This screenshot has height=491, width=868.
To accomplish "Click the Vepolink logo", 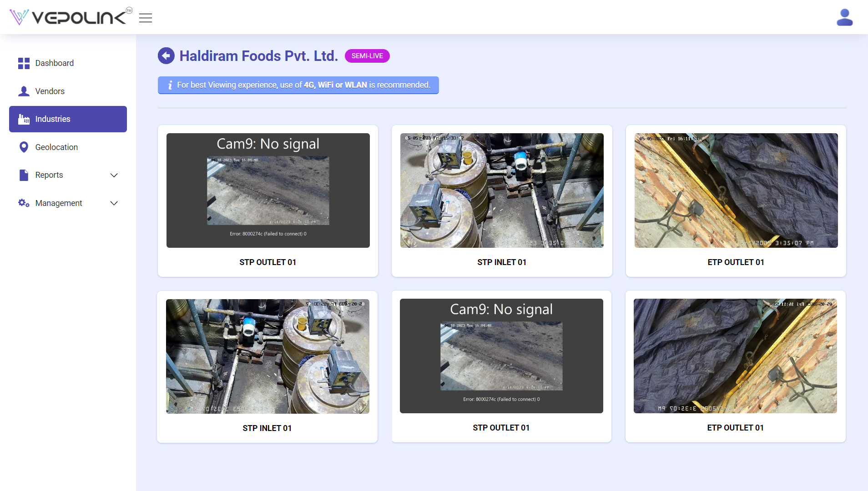I will (71, 17).
